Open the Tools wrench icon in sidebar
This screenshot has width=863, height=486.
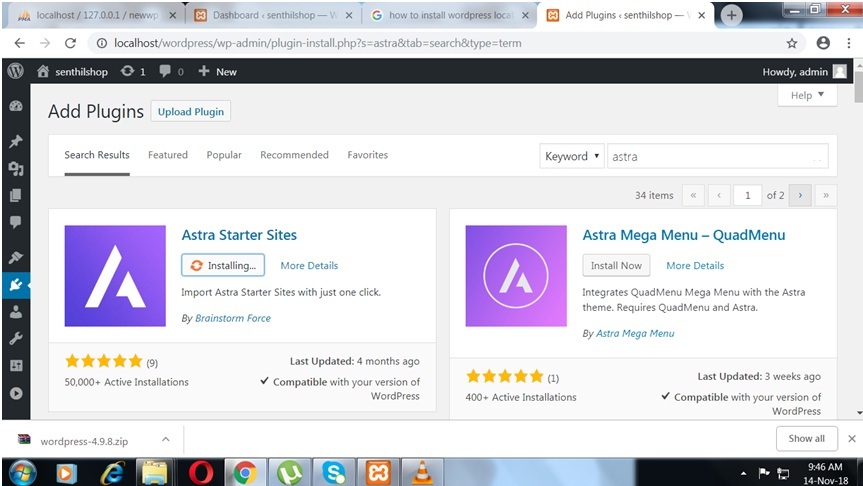pos(15,339)
